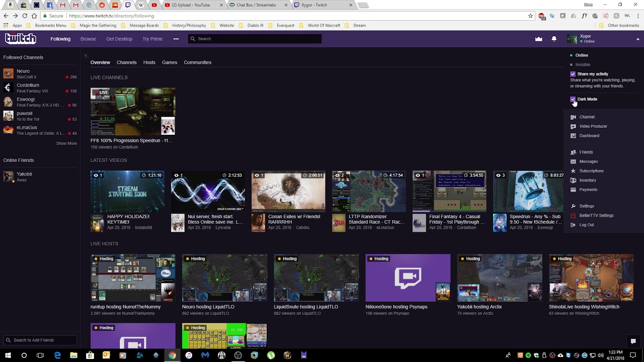Image resolution: width=644 pixels, height=362 pixels.
Task: Open Cordellium followed channel
Action: coord(40,88)
